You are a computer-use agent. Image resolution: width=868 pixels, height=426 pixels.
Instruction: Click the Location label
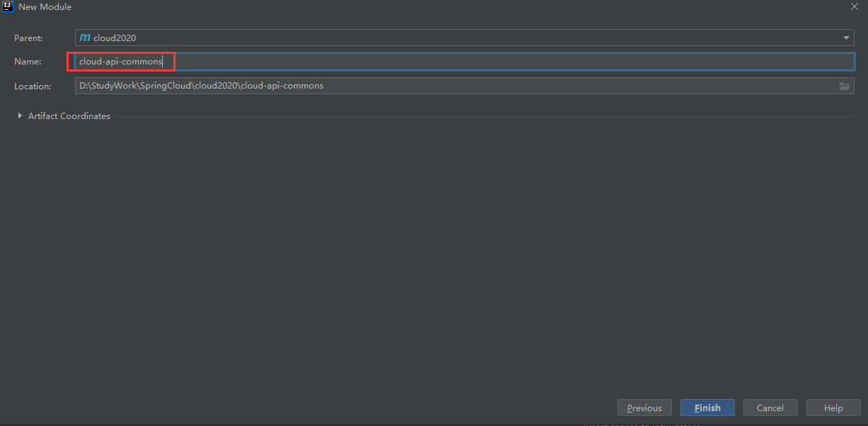(33, 86)
